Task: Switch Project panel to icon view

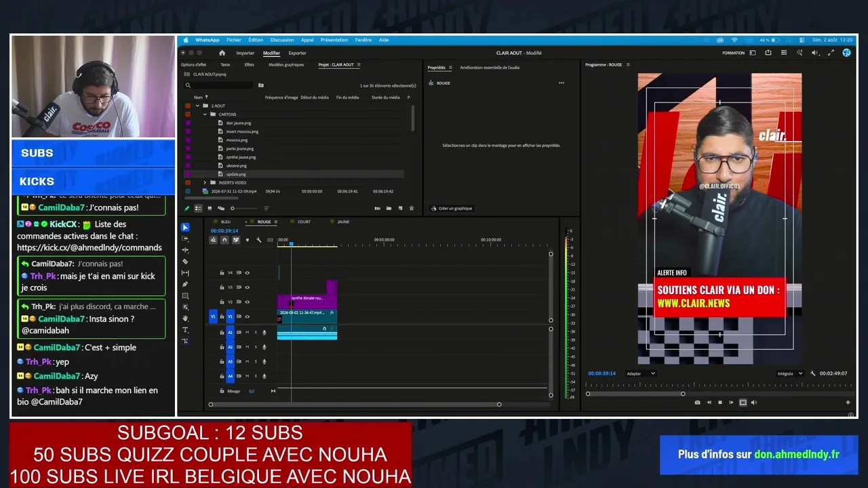Action: (210, 208)
